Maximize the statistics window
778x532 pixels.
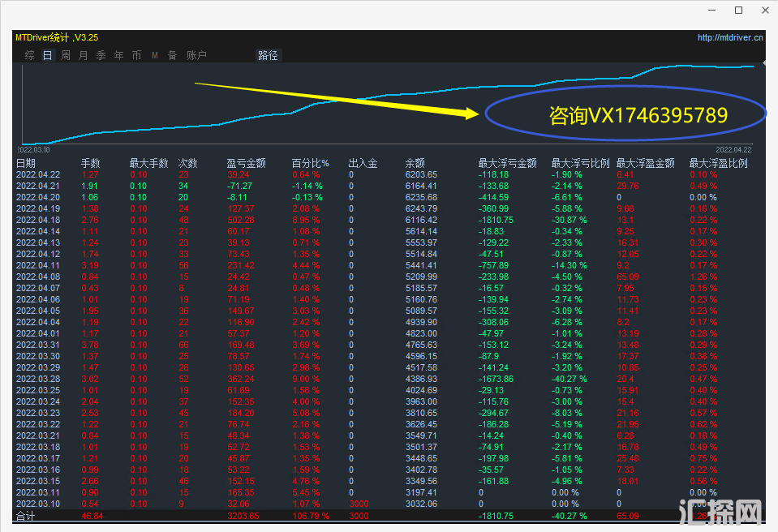point(738,11)
